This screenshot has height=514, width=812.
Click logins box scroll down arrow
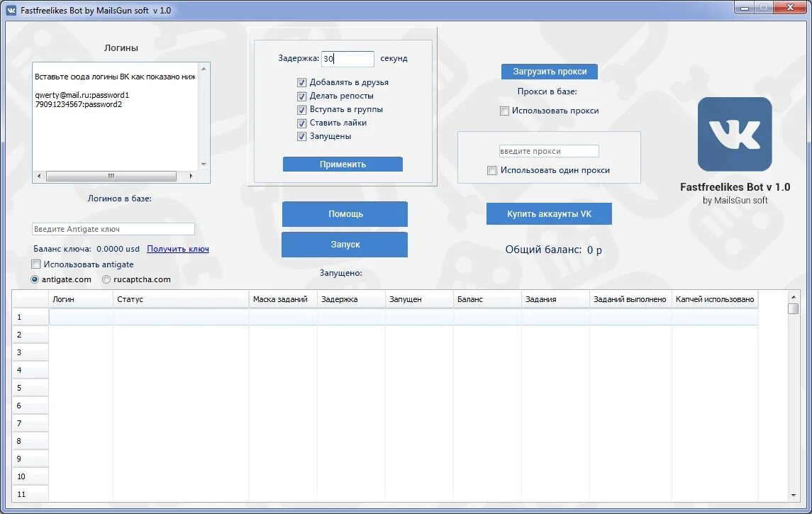click(204, 164)
